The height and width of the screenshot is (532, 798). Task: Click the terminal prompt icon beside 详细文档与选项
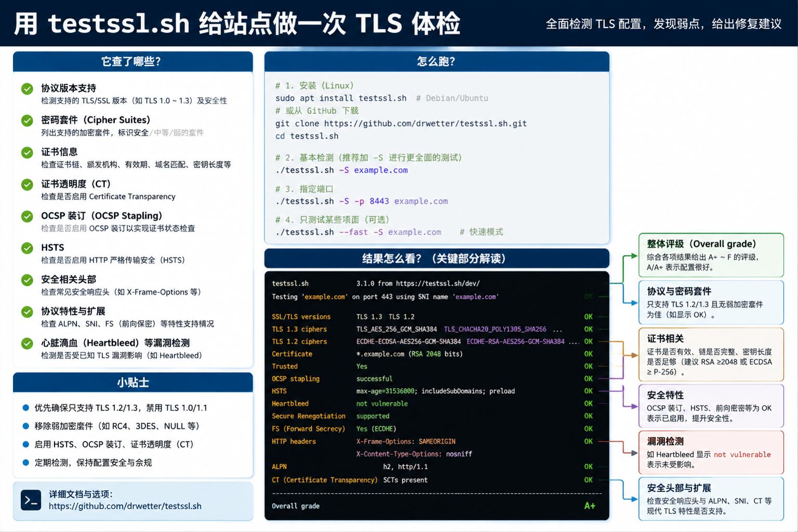(31, 500)
